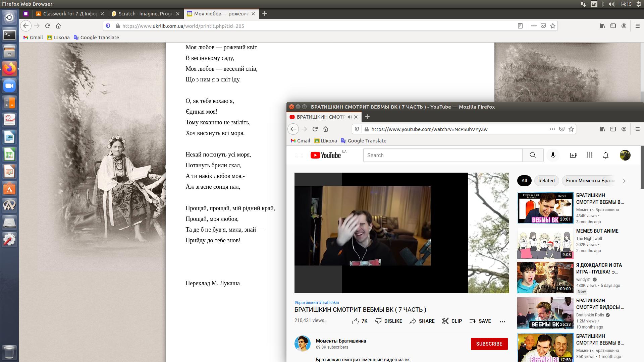Screen dimensions: 644x362
Task: Open YouTube notifications bell
Action: point(606,155)
